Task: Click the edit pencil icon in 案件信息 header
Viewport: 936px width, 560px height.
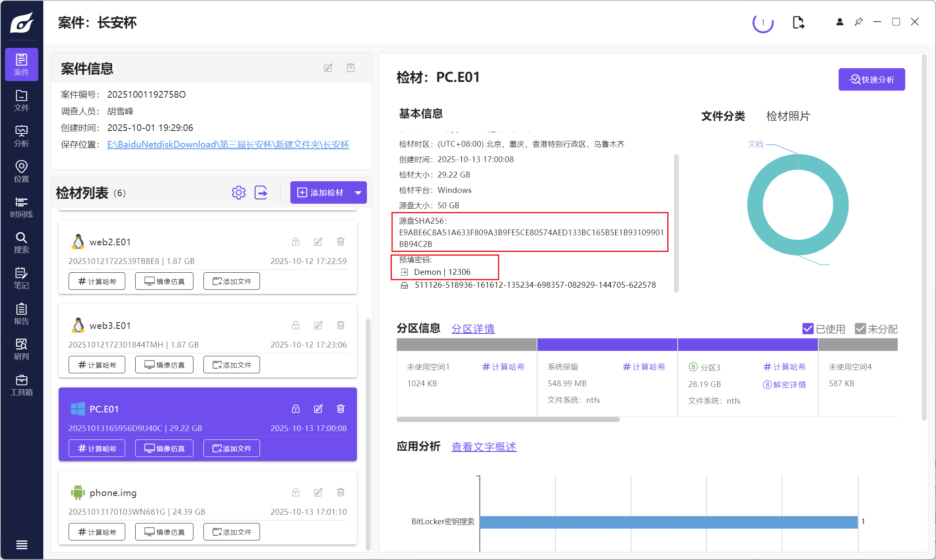Action: click(x=328, y=68)
